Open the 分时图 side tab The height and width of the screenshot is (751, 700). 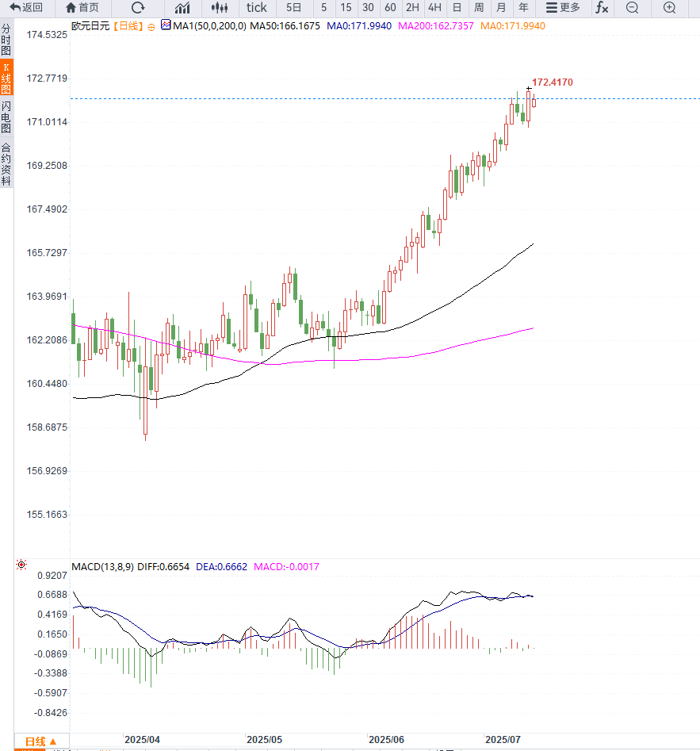(x=6, y=40)
